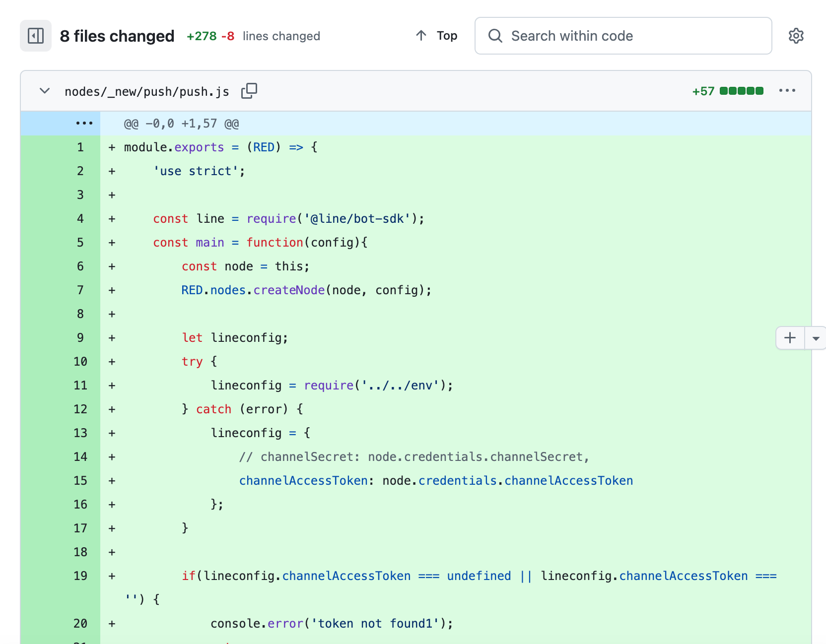Click 'function(config){' on line 5
Image resolution: width=826 pixels, height=644 pixels.
tap(307, 243)
